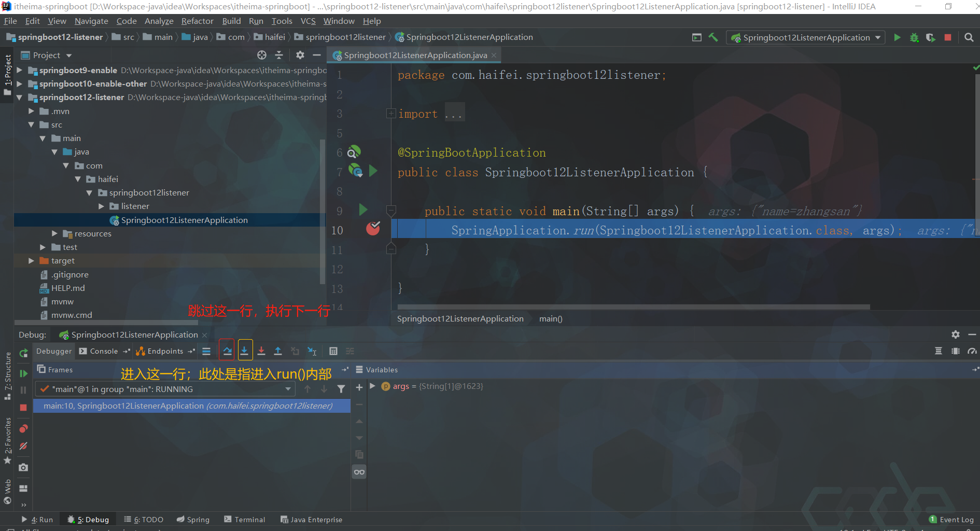Open Java Enterprise tool window

coord(311,520)
